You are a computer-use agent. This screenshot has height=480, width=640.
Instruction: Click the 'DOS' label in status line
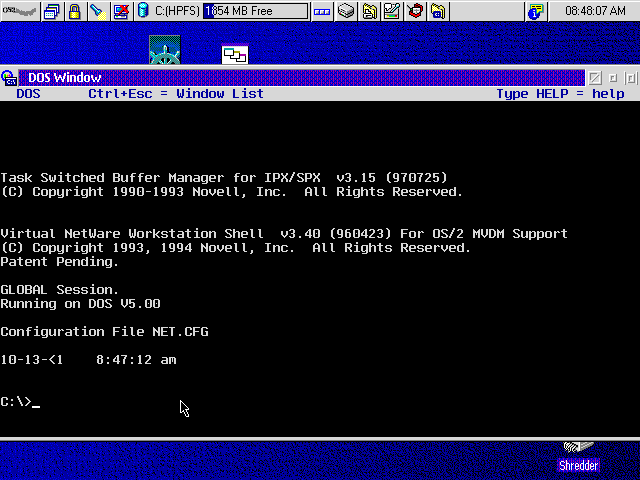[28, 94]
